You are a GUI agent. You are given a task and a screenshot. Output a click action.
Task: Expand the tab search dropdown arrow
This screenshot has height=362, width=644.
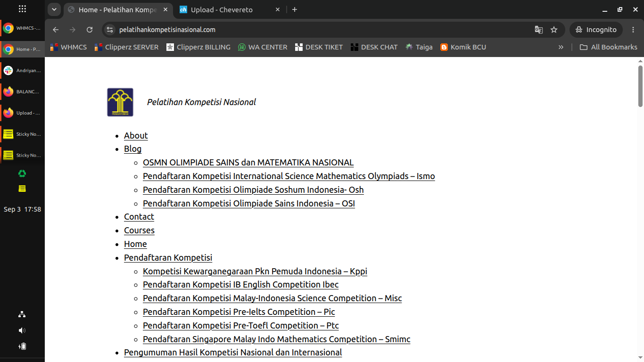[x=54, y=9]
